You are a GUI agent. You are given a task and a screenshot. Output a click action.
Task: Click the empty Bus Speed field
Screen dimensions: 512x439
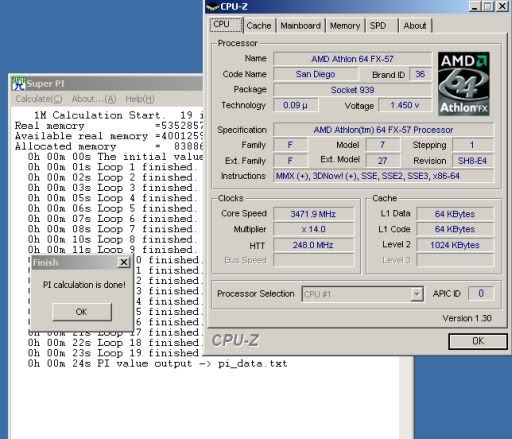(313, 260)
